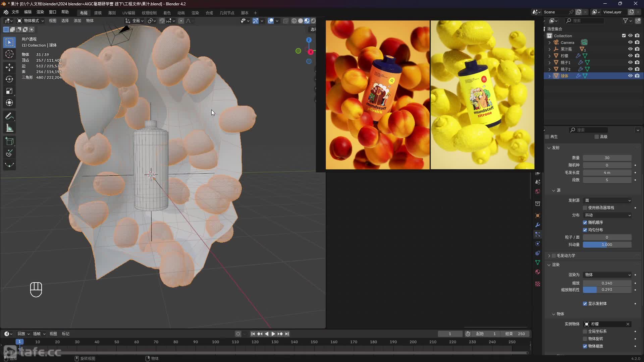644x362 pixels.
Task: Click the outliner filter funnel icon
Action: point(626,21)
